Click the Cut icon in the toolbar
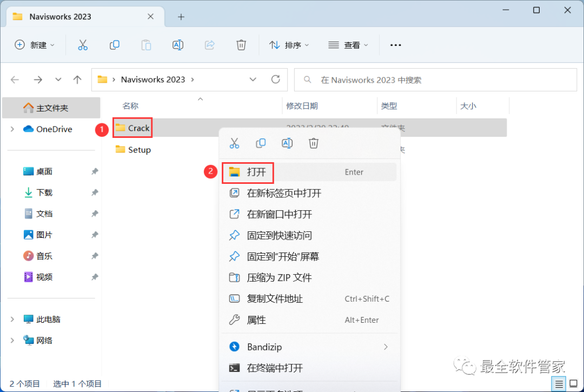 83,45
